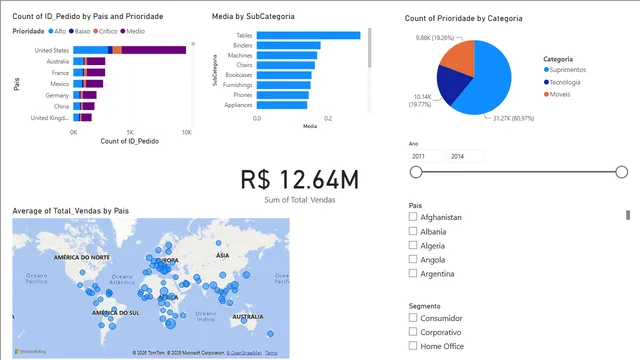This screenshot has width=640, height=360.
Task: Select the Tecnologia legend item in Categoria
Action: click(x=562, y=82)
